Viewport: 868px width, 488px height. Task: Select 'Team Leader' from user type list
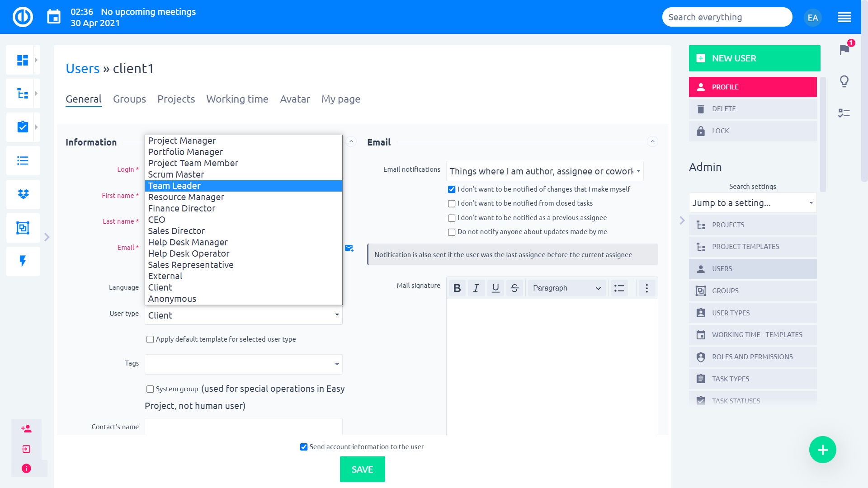coord(175,186)
